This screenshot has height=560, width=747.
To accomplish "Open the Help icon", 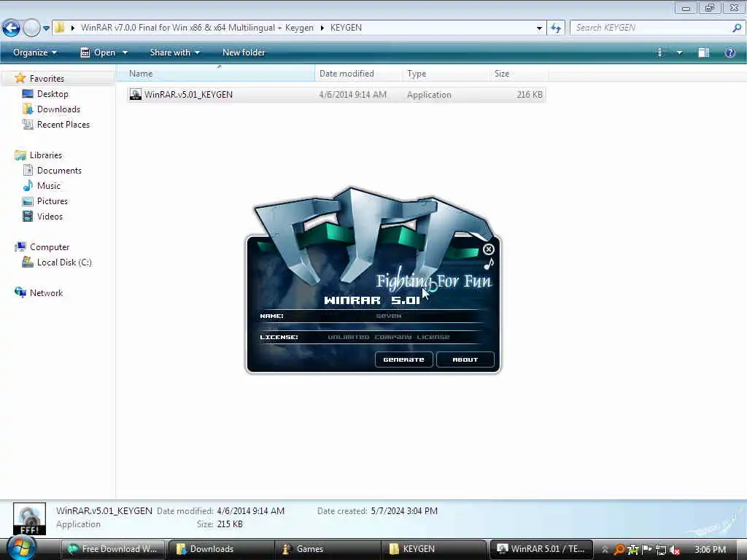I will point(729,52).
